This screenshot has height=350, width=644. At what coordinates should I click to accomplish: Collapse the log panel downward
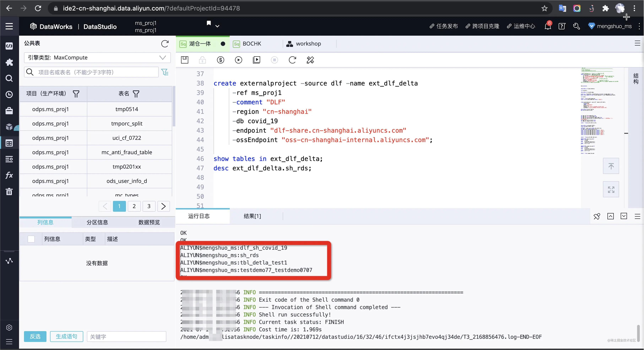(x=624, y=216)
